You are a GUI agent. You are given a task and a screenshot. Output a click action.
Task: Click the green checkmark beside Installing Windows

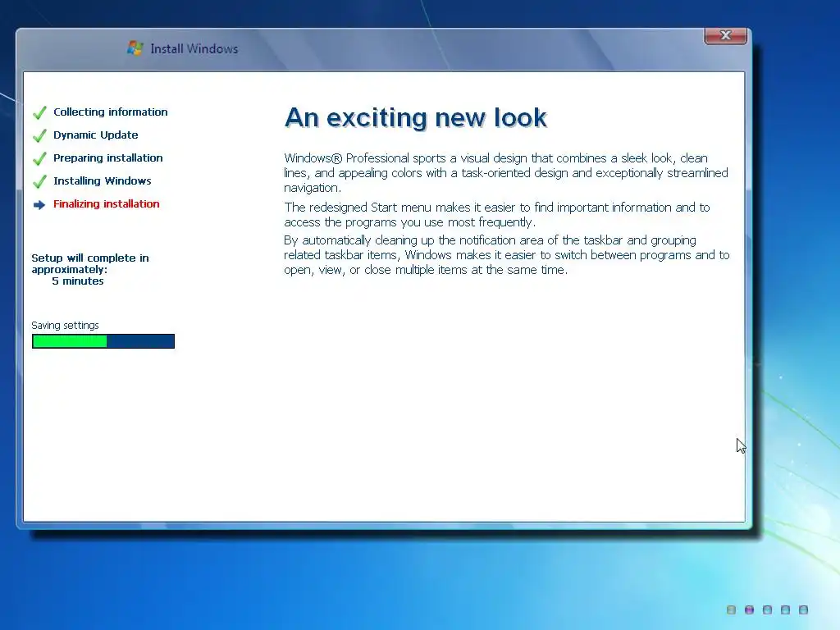tap(39, 181)
